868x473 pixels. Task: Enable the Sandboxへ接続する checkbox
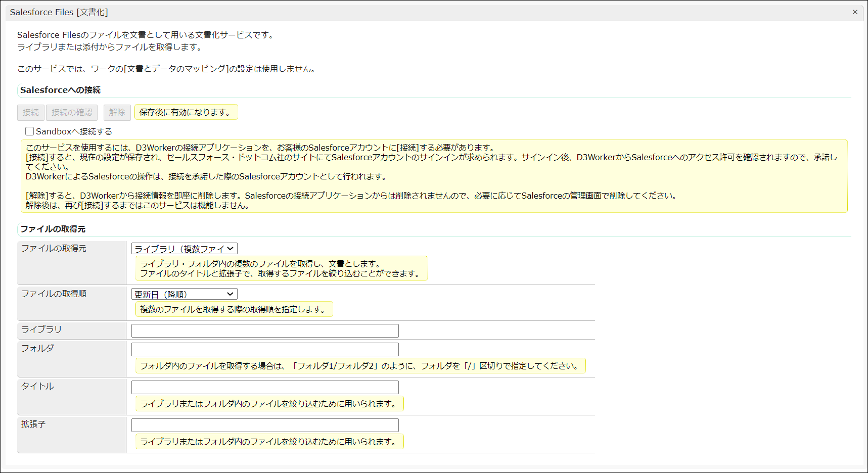29,131
